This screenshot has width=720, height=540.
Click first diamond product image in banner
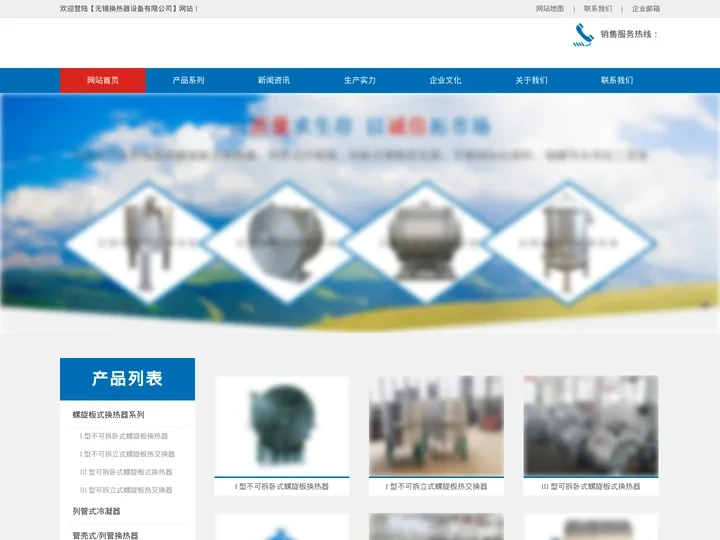tap(148, 242)
